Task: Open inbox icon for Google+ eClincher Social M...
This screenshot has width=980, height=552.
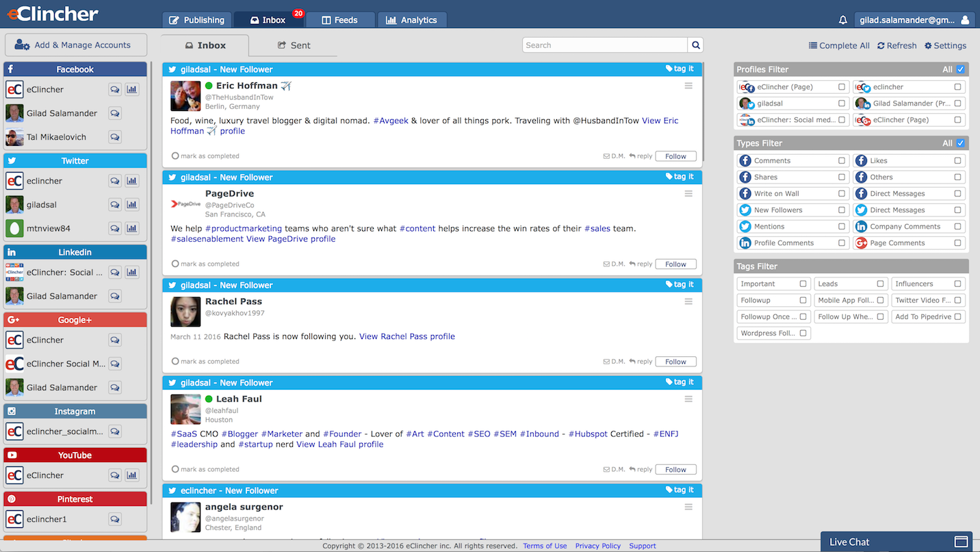Action: click(115, 364)
